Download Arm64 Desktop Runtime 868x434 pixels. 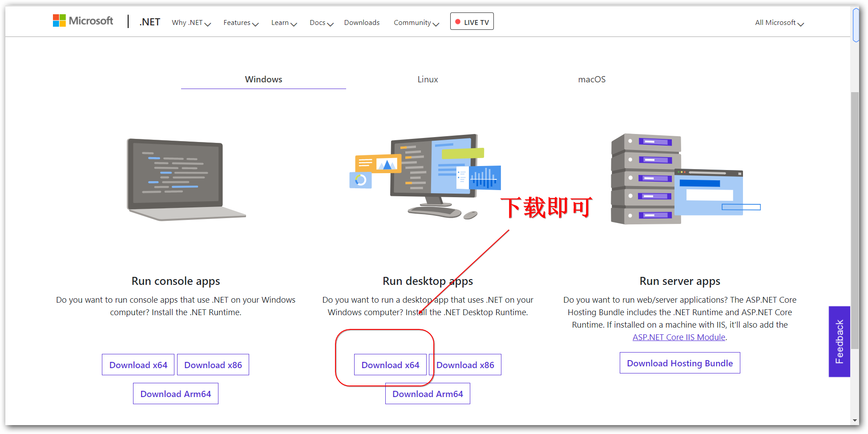(x=428, y=393)
